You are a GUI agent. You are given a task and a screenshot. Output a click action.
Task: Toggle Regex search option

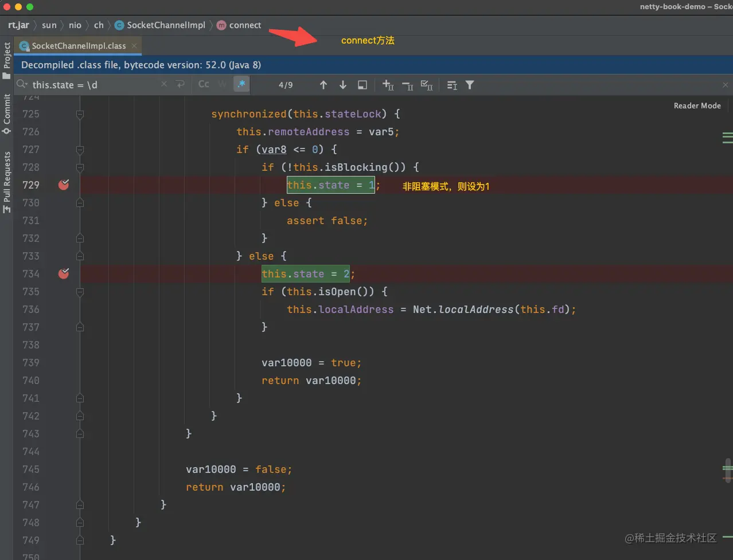241,84
